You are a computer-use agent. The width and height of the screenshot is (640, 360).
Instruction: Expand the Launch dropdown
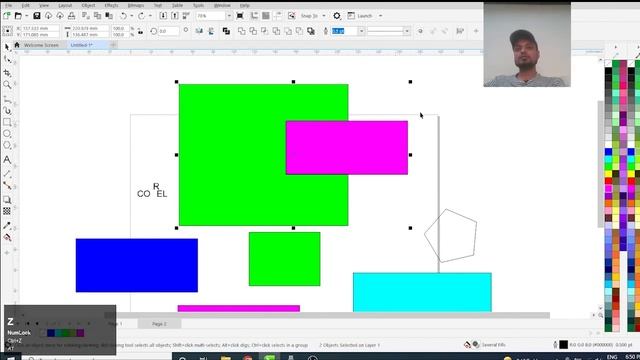[x=380, y=16]
